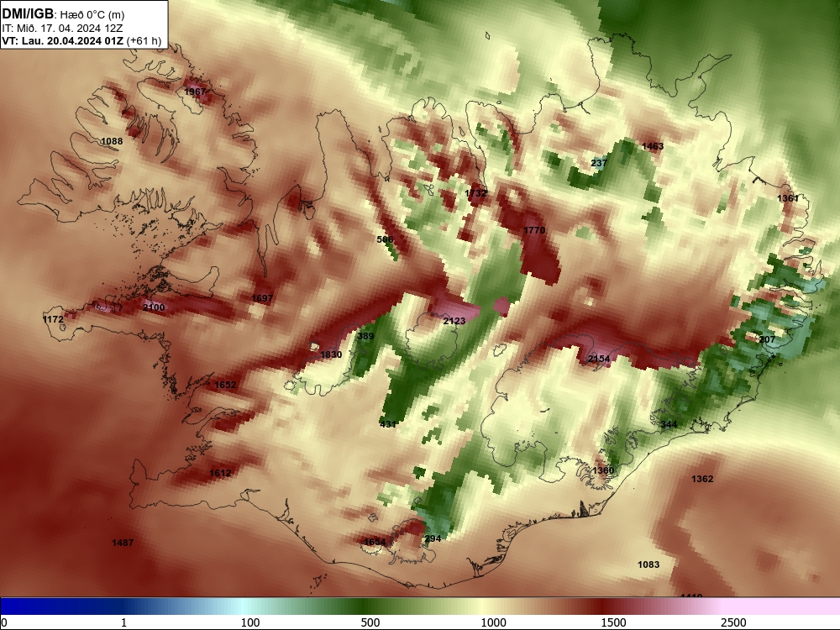The height and width of the screenshot is (630, 840).
Task: Click the map value label 207
Action: (x=767, y=339)
